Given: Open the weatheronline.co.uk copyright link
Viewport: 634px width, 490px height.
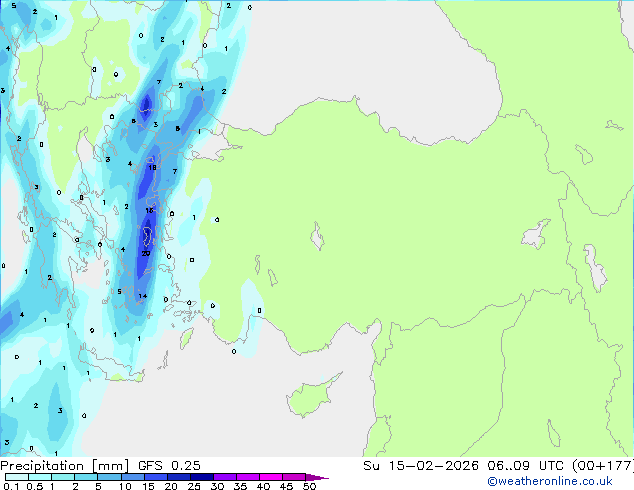Looking at the screenshot, I should 549,481.
